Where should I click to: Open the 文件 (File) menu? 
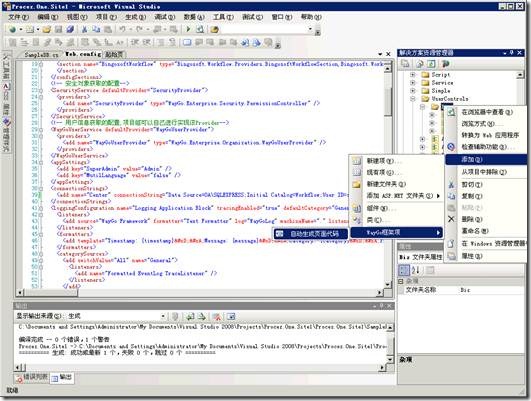[18, 17]
